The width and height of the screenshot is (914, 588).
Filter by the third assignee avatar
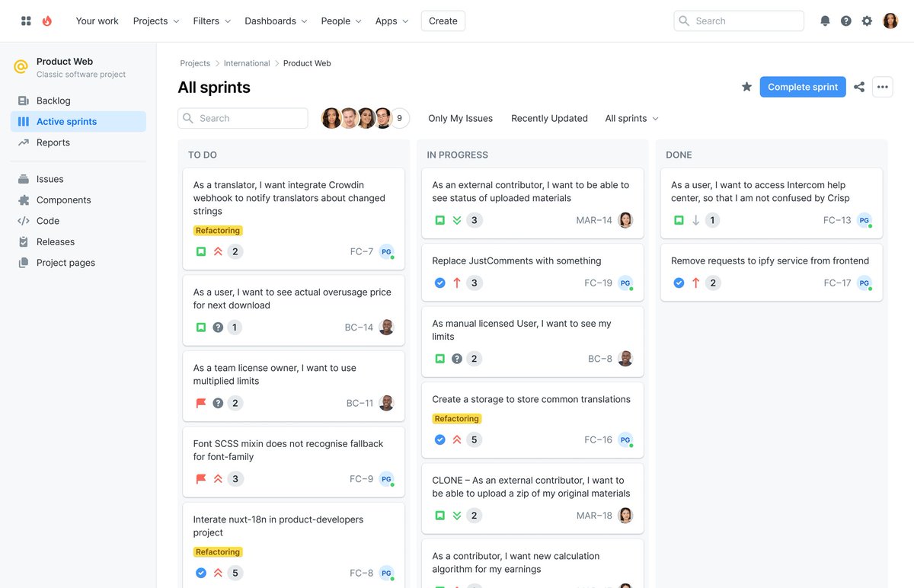click(x=366, y=118)
